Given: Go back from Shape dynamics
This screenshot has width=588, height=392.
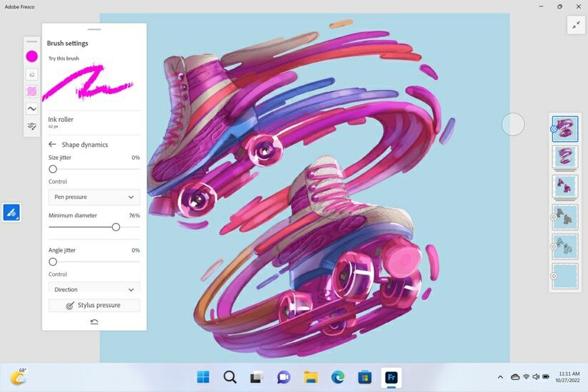Looking at the screenshot, I should [52, 145].
